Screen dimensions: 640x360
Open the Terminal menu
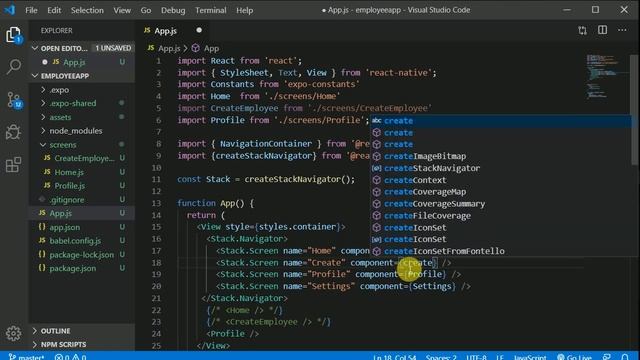(x=211, y=10)
